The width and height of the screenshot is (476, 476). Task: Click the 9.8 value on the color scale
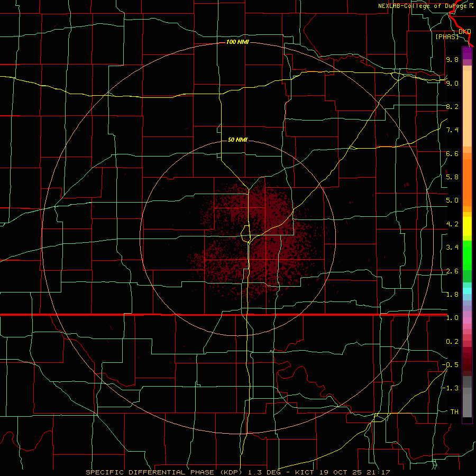point(452,59)
